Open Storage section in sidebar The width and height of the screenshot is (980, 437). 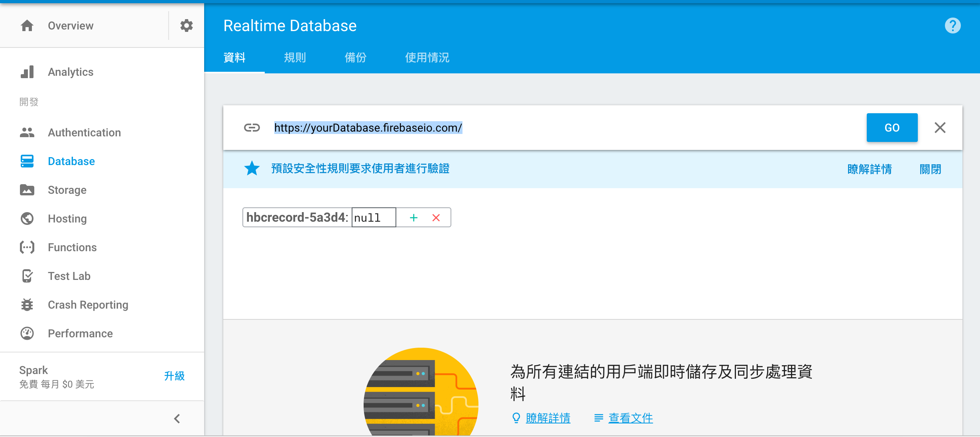(x=67, y=190)
